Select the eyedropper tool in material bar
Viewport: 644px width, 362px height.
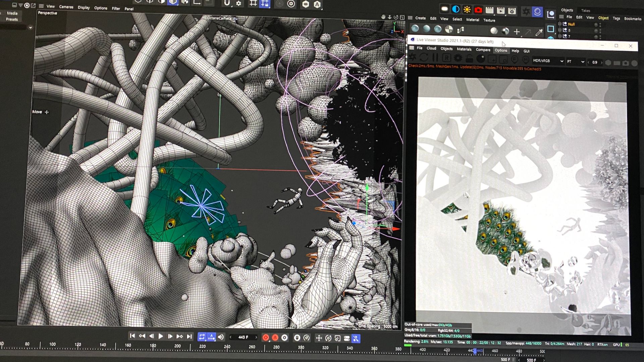coord(539,33)
